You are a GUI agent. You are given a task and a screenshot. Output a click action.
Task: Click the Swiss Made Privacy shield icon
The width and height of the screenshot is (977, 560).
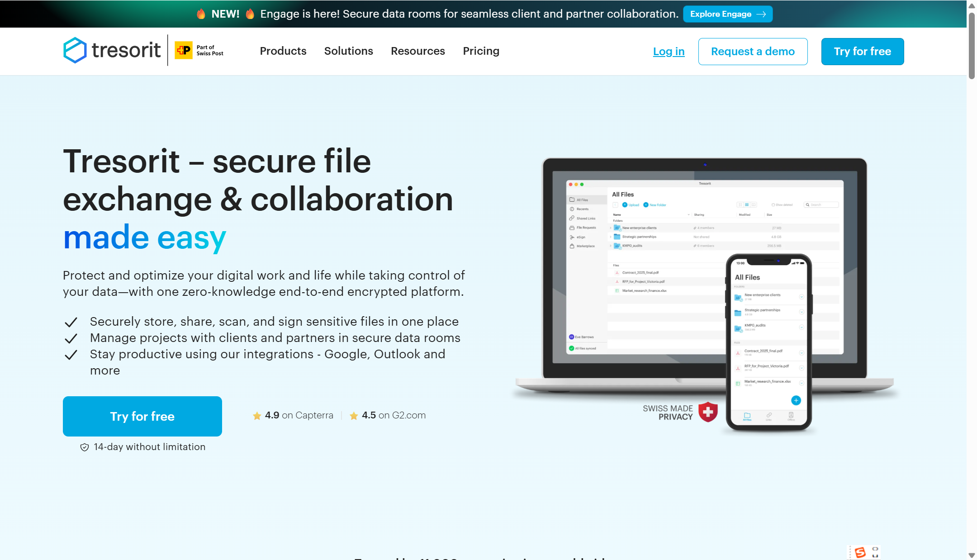(708, 412)
